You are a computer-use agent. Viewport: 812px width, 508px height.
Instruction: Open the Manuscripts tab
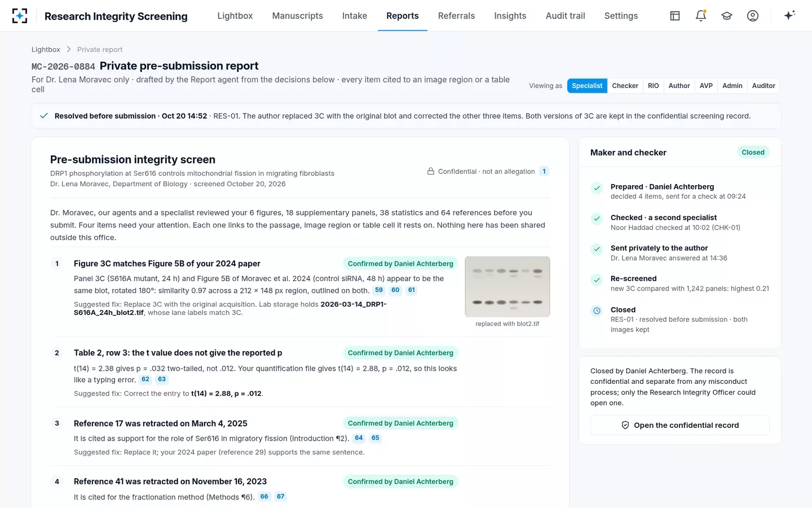[297, 16]
